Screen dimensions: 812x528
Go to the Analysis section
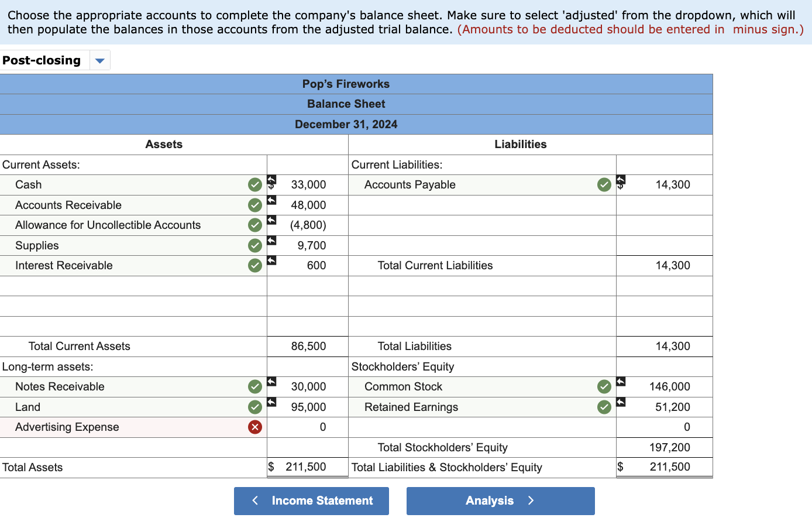[x=500, y=500]
